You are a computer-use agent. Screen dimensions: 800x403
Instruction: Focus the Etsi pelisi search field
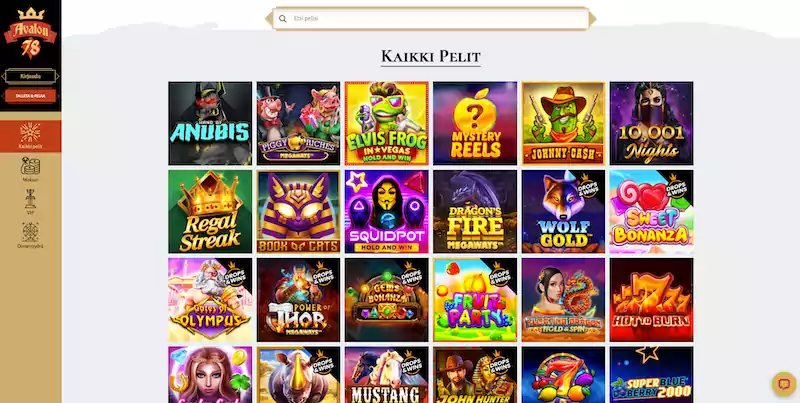pyautogui.click(x=431, y=19)
